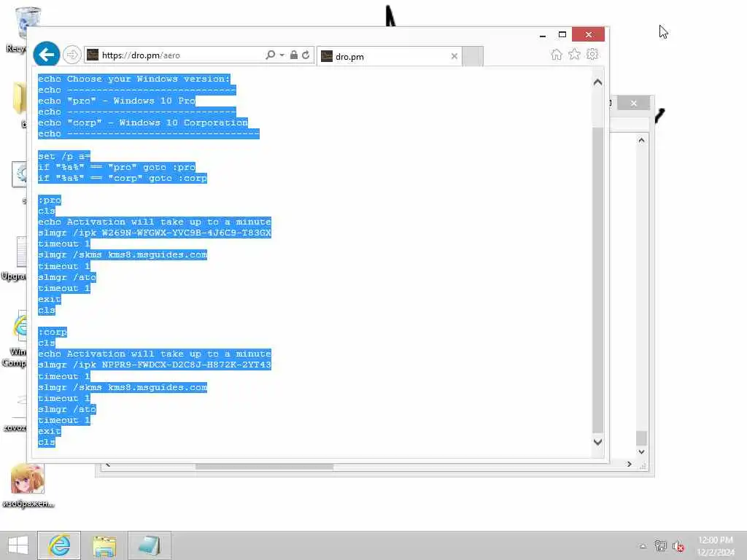
Task: Open the Start button on taskbar
Action: coord(18,545)
